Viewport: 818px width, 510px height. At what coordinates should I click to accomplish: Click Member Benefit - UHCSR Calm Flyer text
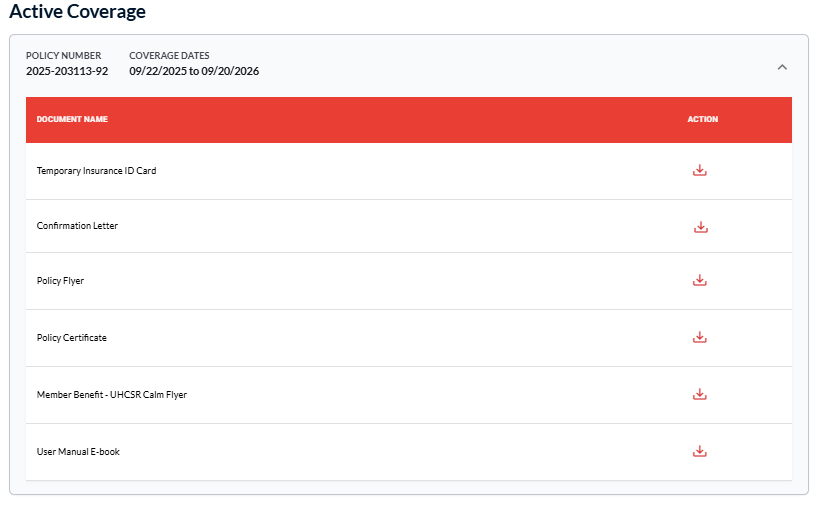pyautogui.click(x=112, y=395)
